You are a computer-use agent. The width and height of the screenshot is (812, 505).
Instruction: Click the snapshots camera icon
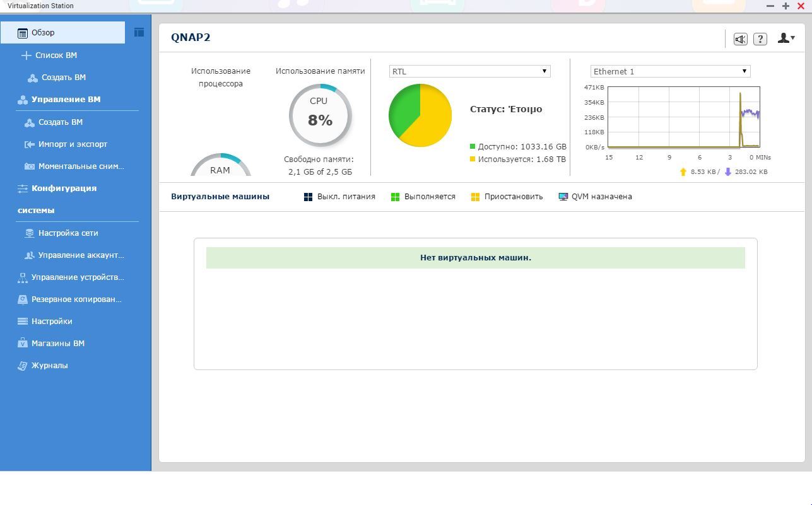(x=30, y=166)
